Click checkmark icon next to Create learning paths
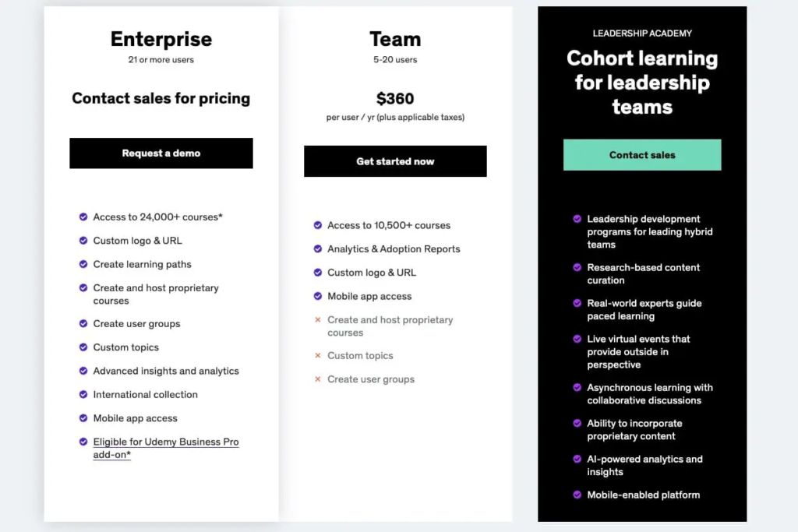Screen dimensions: 798x532 [x=83, y=264]
